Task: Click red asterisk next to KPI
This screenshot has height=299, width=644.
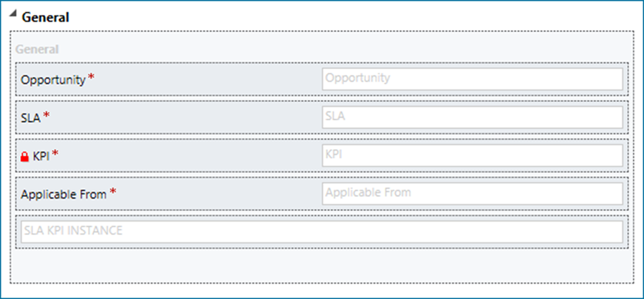Action: (55, 154)
